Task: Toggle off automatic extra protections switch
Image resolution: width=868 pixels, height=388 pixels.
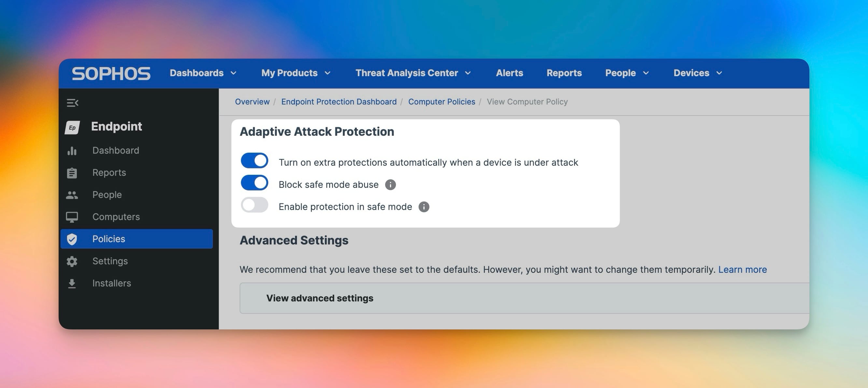Action: [x=254, y=161]
